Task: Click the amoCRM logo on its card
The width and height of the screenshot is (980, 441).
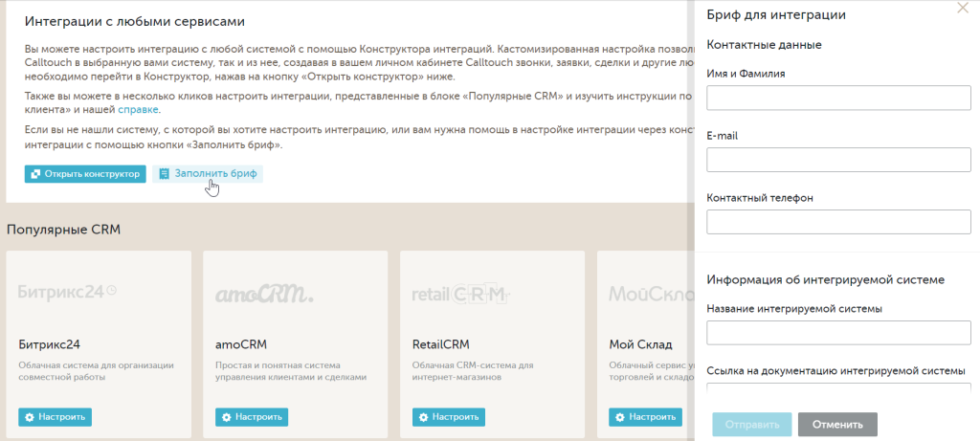Action: [264, 294]
